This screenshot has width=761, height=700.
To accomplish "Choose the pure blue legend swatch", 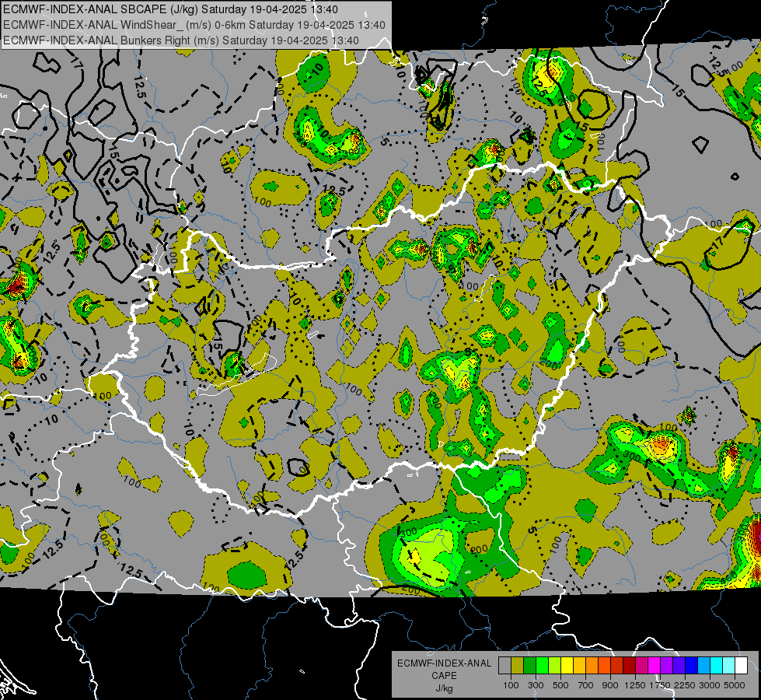I will tap(692, 665).
